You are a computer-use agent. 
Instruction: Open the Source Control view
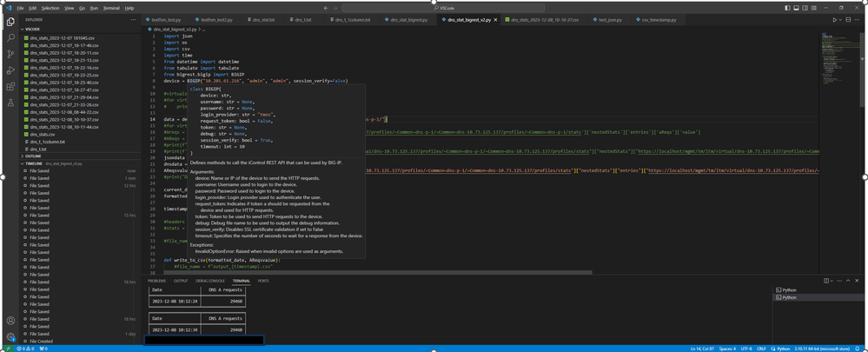pos(10,54)
